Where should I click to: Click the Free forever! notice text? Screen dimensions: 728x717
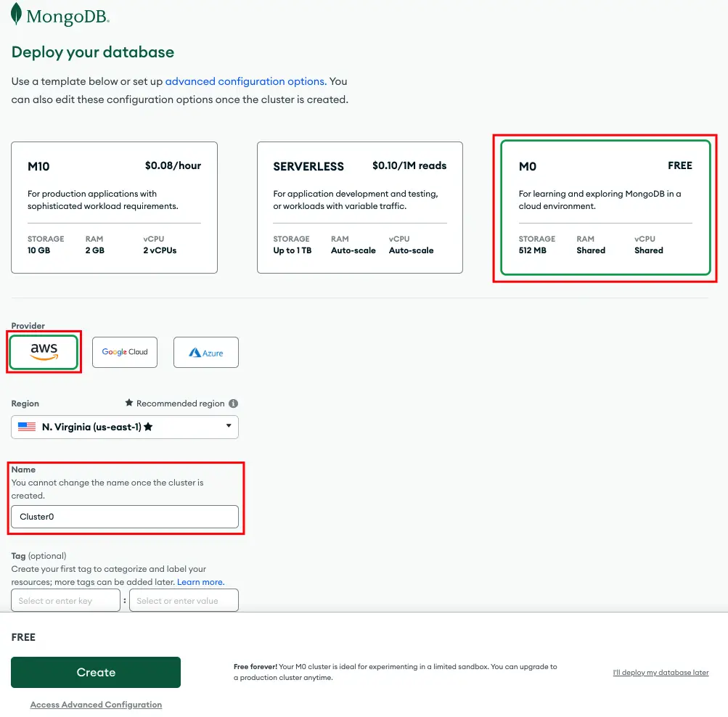[395, 672]
